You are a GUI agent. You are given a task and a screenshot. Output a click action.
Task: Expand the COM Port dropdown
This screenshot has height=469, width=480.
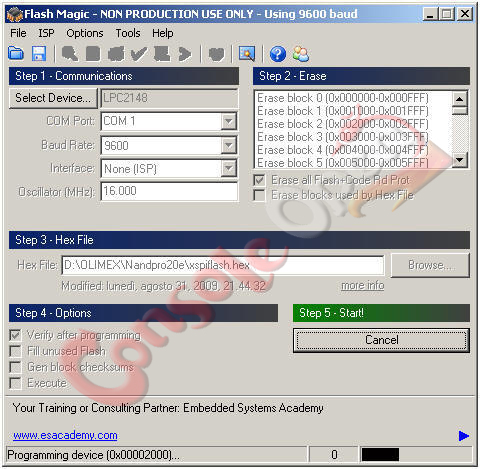(x=229, y=121)
